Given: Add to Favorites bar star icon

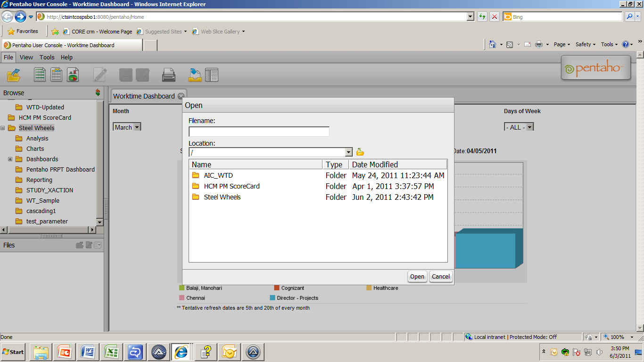Looking at the screenshot, I should coord(55,32).
